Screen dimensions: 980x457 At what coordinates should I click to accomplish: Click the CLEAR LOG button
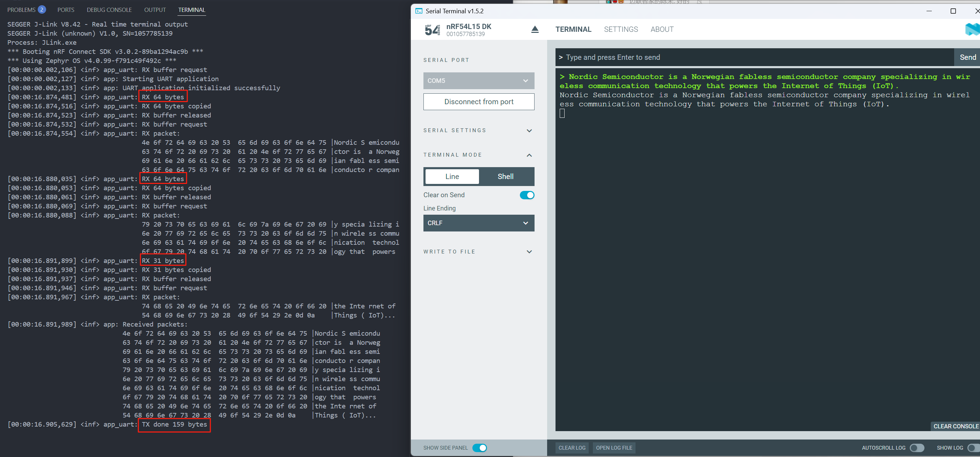click(x=572, y=448)
